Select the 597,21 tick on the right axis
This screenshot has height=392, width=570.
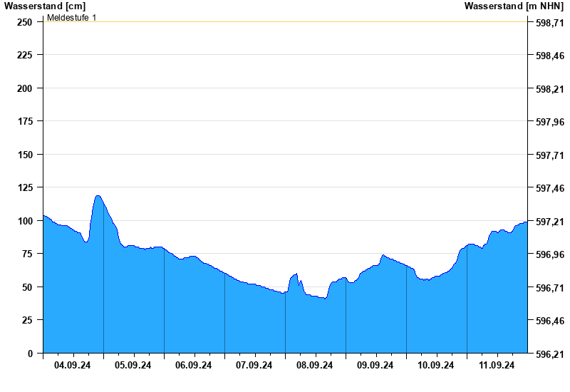[549, 222]
